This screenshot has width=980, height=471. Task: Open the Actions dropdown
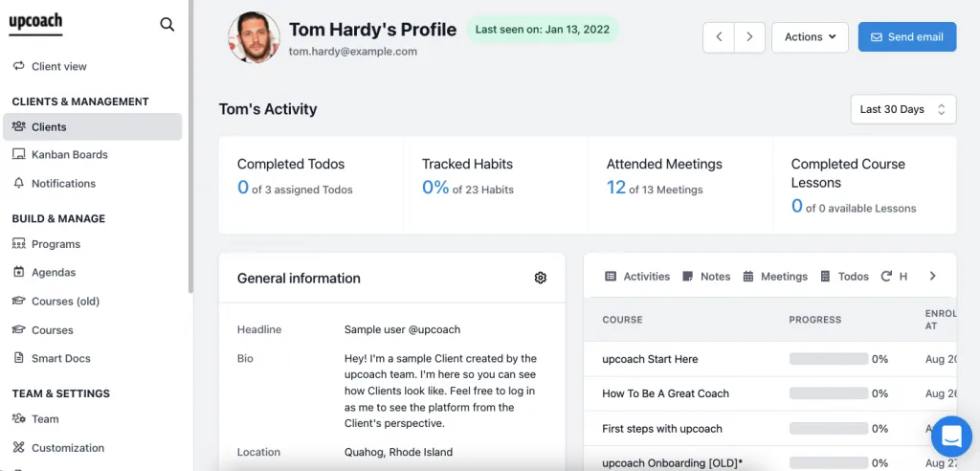coord(810,37)
